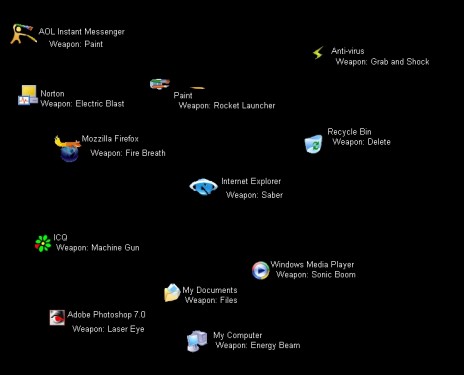Select "Weapon: Saber" text
Screen dimensions: 464x375
tap(254, 195)
